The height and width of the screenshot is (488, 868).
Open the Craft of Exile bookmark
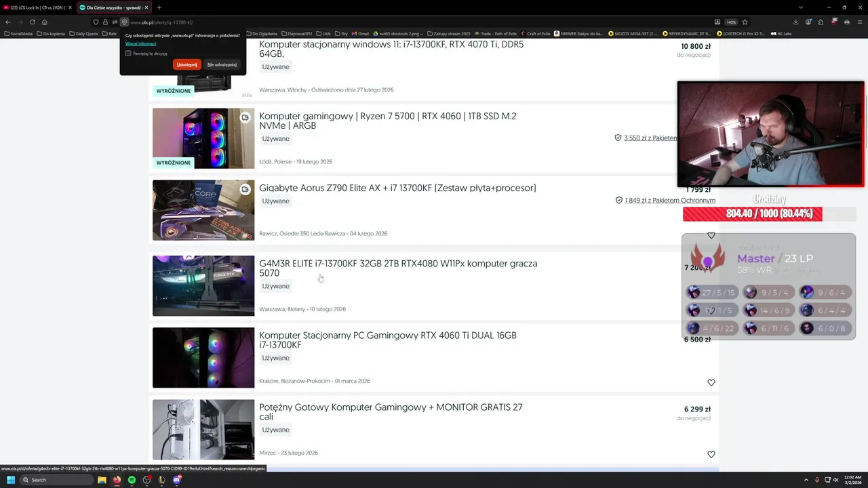pyautogui.click(x=536, y=33)
